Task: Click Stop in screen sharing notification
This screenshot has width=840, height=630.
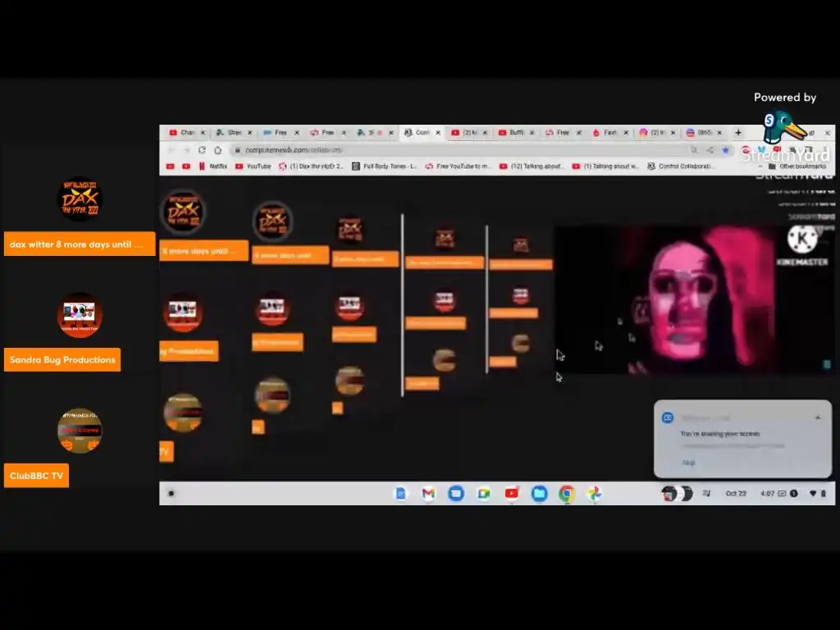Action: pyautogui.click(x=688, y=463)
